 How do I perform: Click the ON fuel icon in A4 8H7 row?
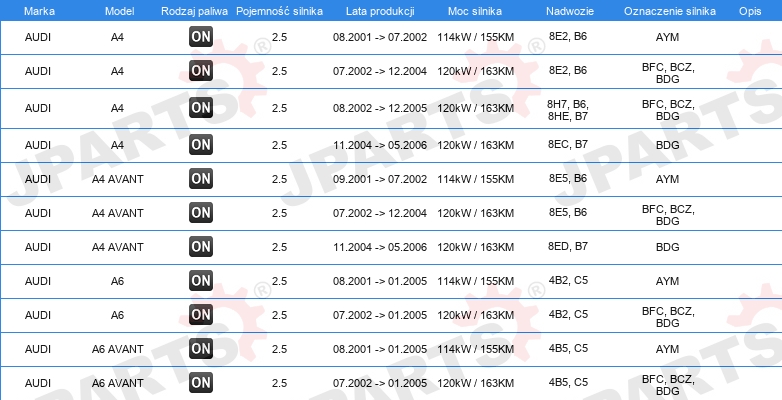pos(201,107)
